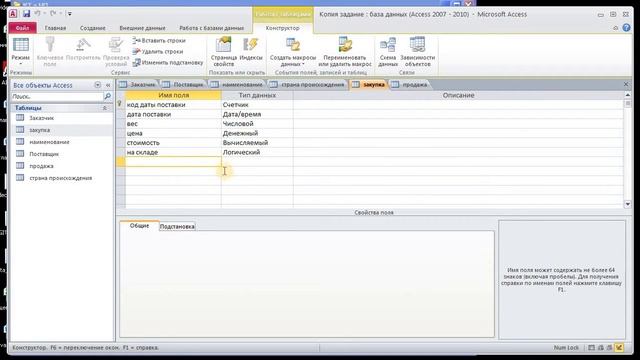Viewport: 640px width, 360px height.
Task: Open the Файл tab
Action: coord(22,28)
